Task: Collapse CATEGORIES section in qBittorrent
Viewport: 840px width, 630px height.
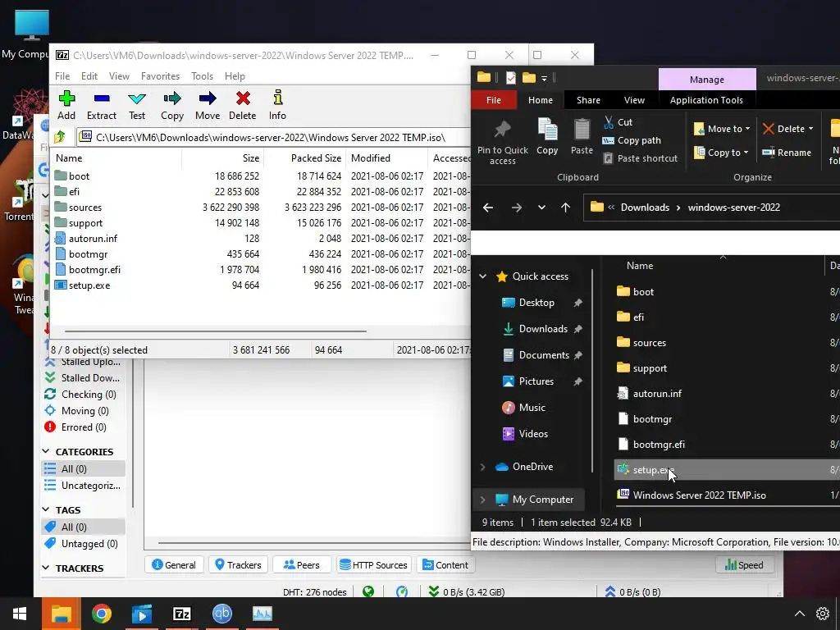Action: [46, 452]
